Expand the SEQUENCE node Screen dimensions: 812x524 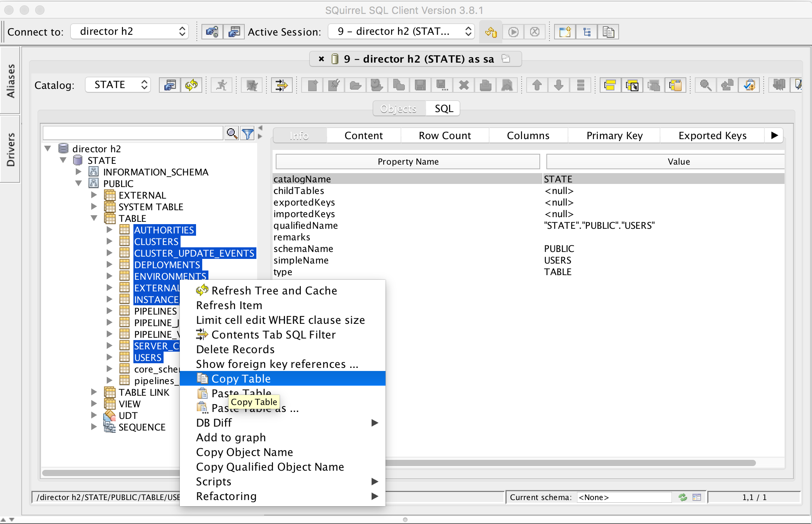[94, 427]
